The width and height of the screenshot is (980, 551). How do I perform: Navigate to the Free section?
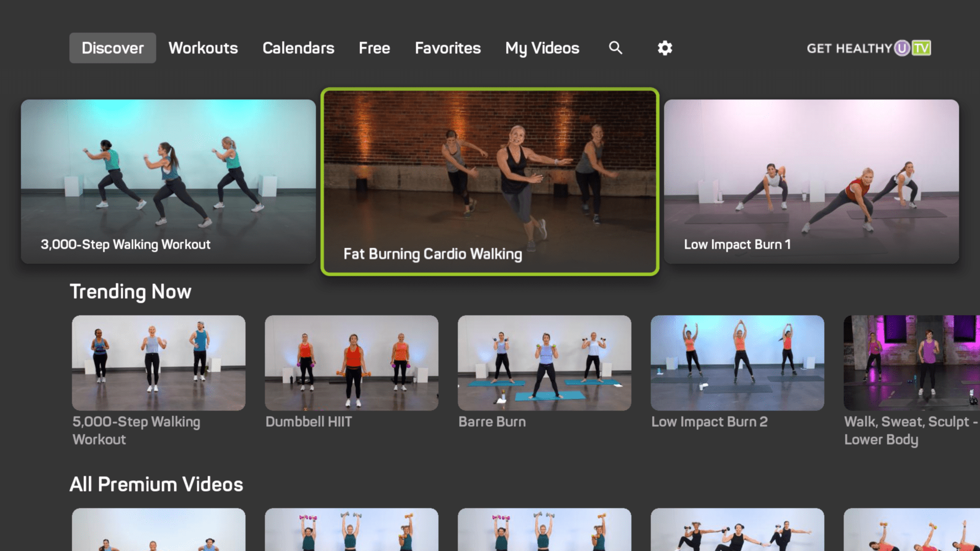click(x=374, y=48)
